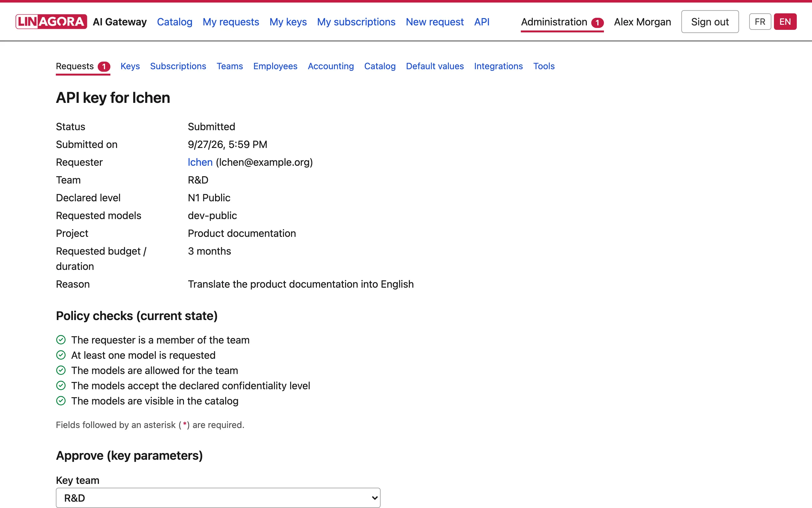Open the Default values tab

point(435,66)
